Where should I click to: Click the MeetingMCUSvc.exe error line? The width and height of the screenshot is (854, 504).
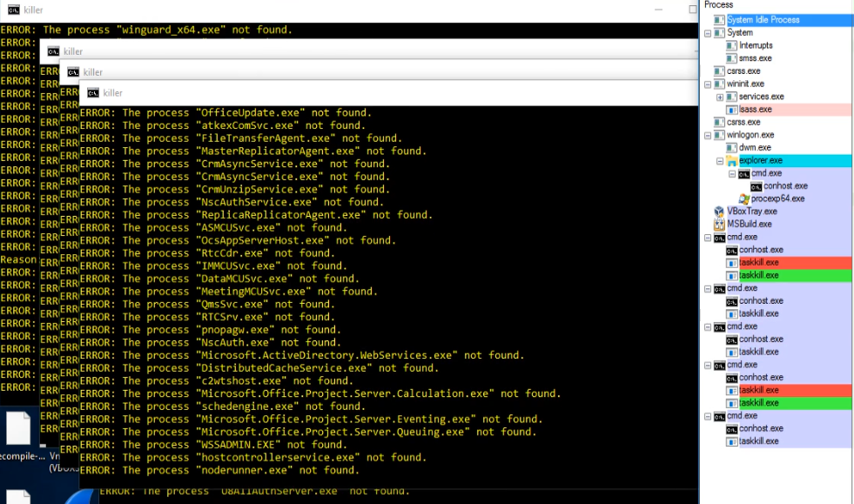point(228,292)
